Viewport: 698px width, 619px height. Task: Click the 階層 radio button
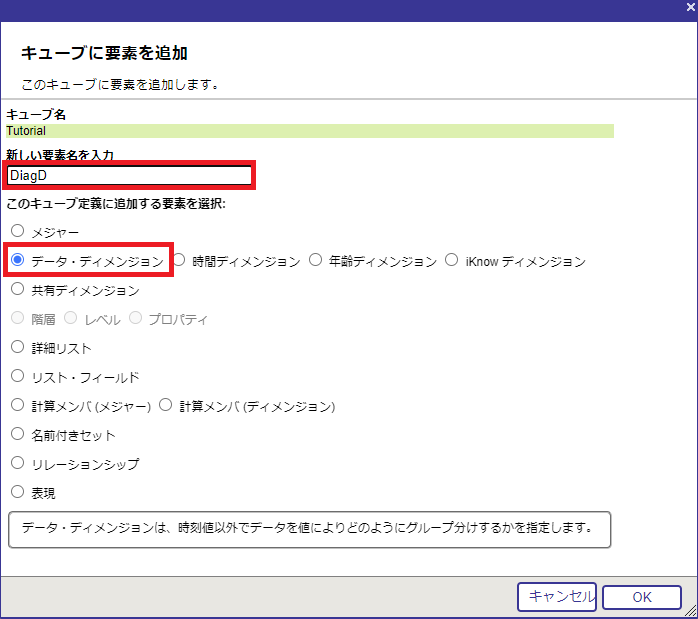coord(18,318)
